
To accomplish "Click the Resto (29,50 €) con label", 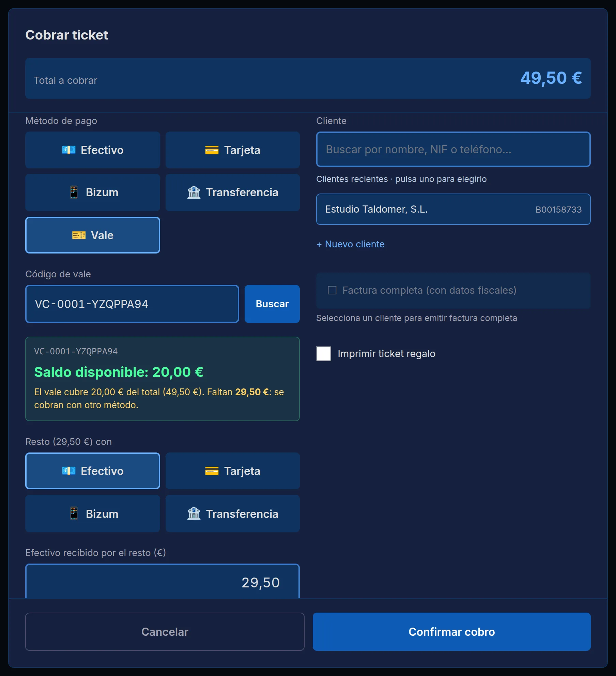I will [x=68, y=442].
